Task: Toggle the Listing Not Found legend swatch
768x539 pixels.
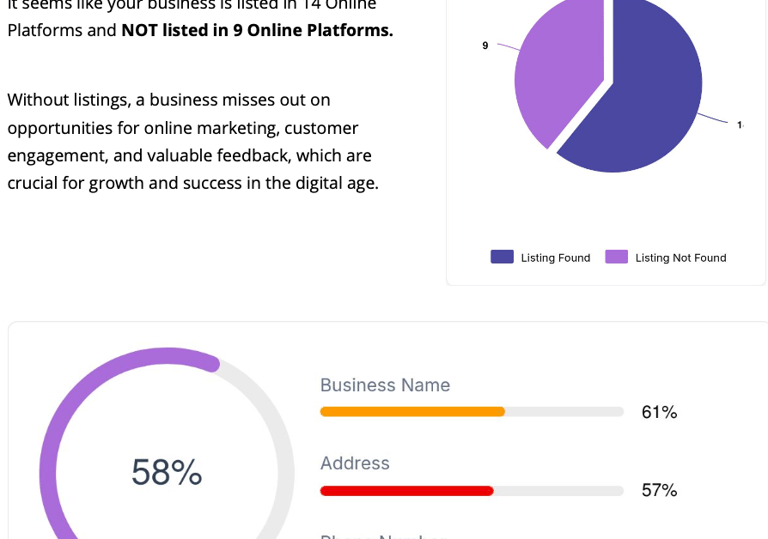Action: point(616,257)
